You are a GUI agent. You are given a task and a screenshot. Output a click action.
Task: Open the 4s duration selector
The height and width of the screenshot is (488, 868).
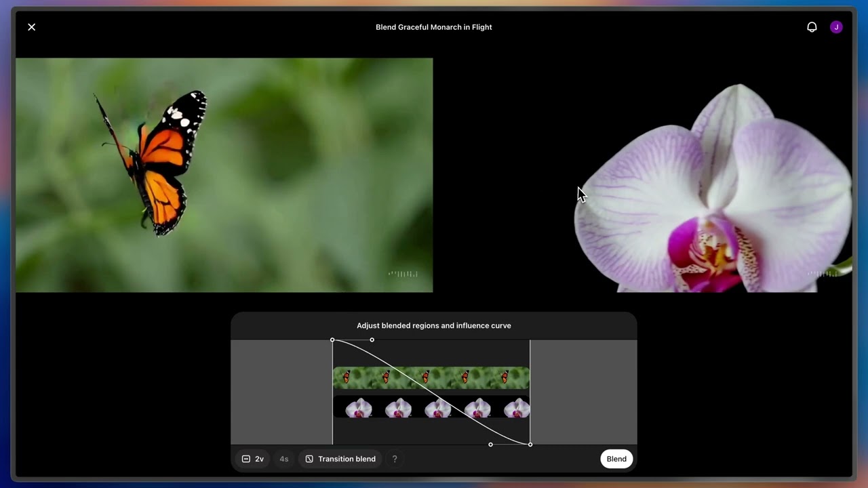(x=284, y=459)
